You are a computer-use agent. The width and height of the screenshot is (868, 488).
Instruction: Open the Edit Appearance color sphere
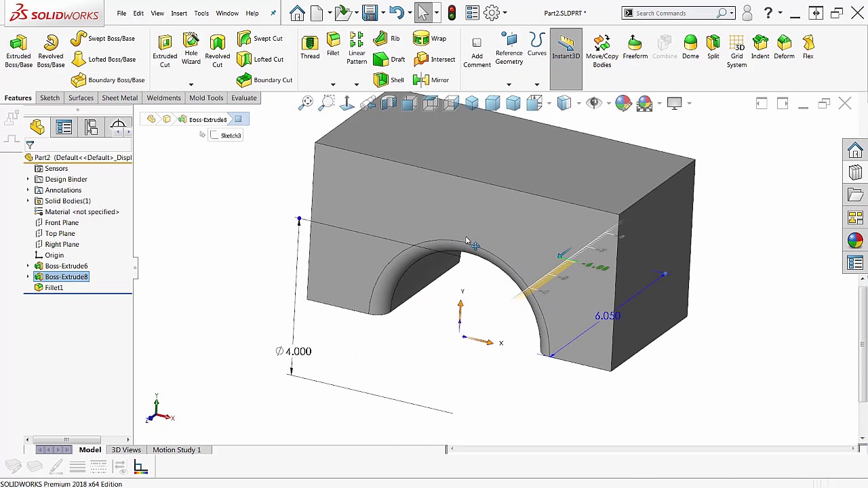coord(623,102)
